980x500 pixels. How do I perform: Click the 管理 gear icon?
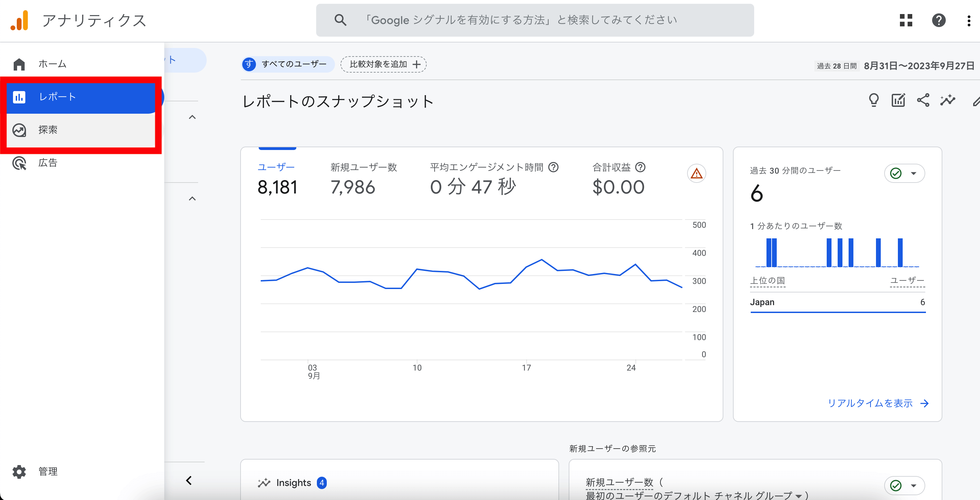19,472
